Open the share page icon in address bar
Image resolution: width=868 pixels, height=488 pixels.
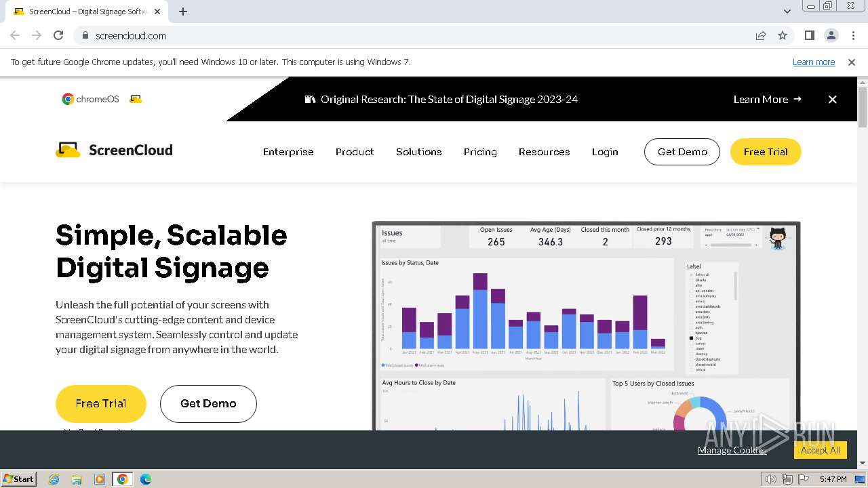(761, 35)
